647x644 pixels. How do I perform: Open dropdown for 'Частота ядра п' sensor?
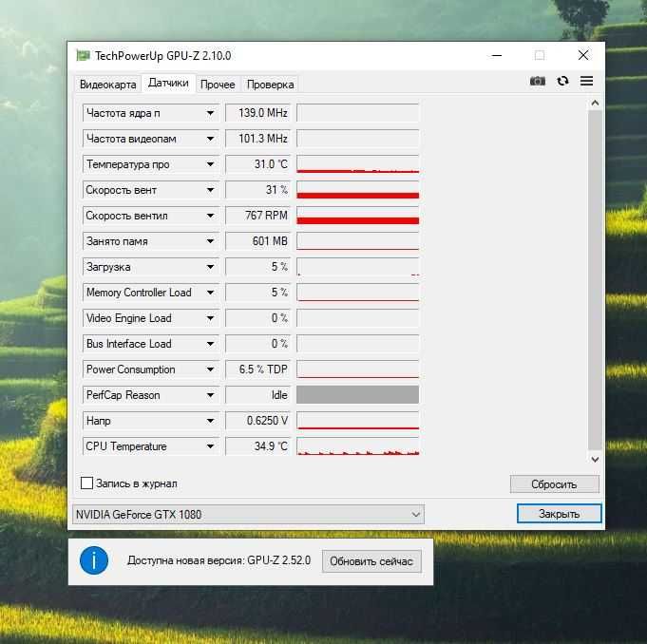click(210, 113)
